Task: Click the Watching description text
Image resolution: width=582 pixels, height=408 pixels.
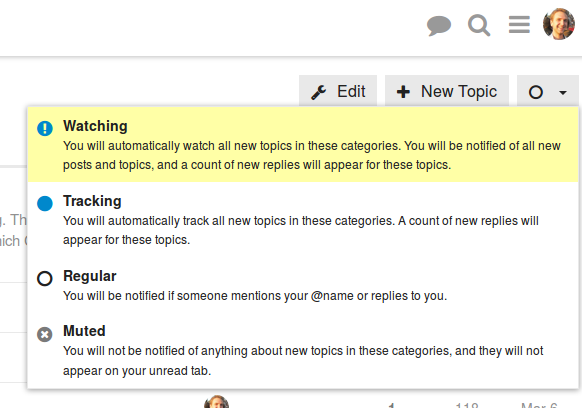Action: [x=312, y=155]
